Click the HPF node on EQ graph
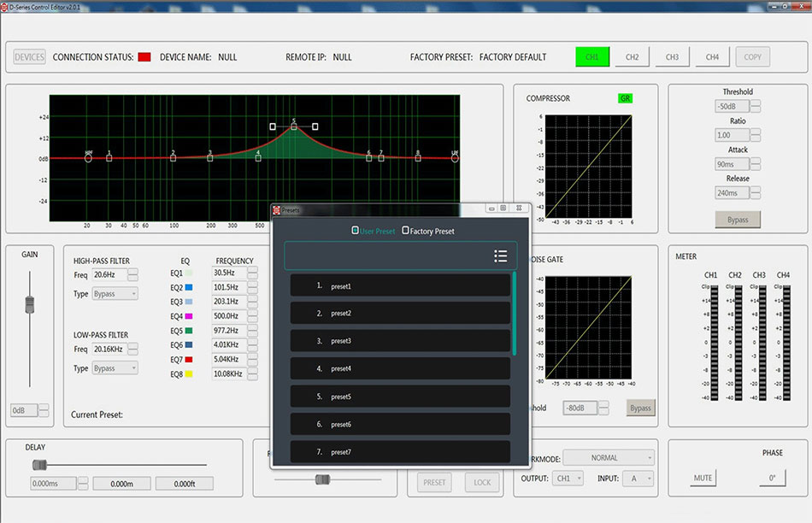 pyautogui.click(x=88, y=158)
